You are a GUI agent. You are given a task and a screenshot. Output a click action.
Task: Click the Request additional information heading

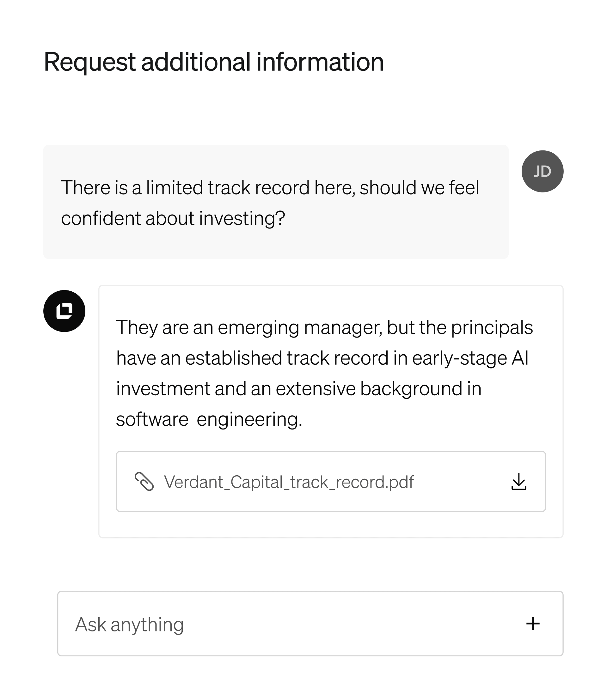(x=213, y=62)
